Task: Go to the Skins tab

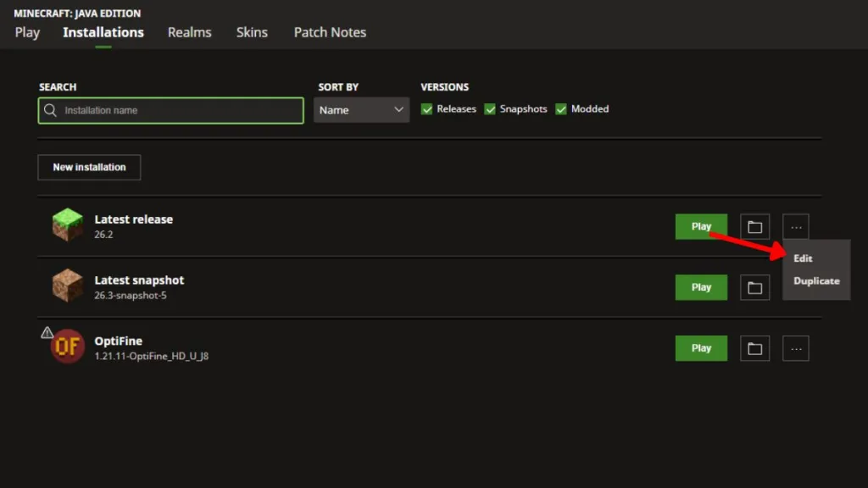Action: 252,32
